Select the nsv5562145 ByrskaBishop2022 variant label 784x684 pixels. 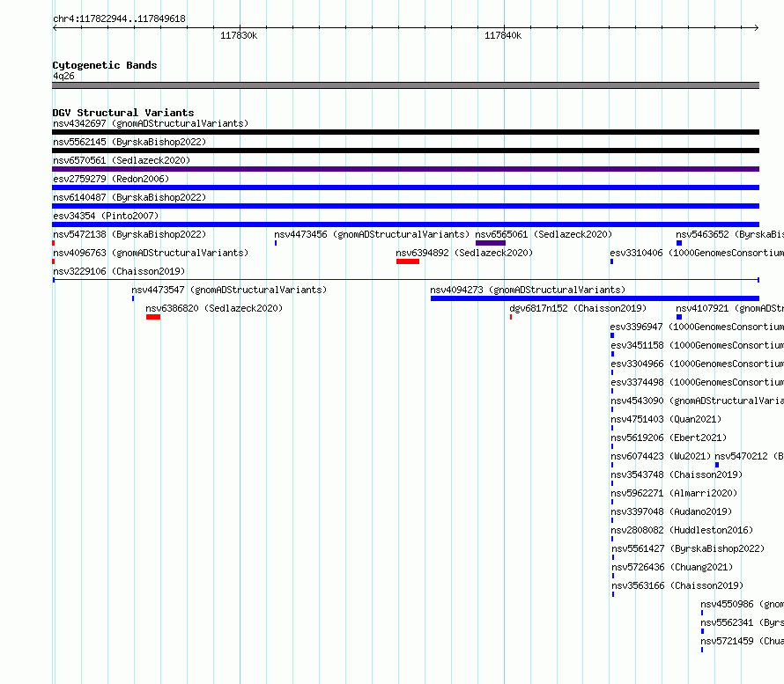129,142
